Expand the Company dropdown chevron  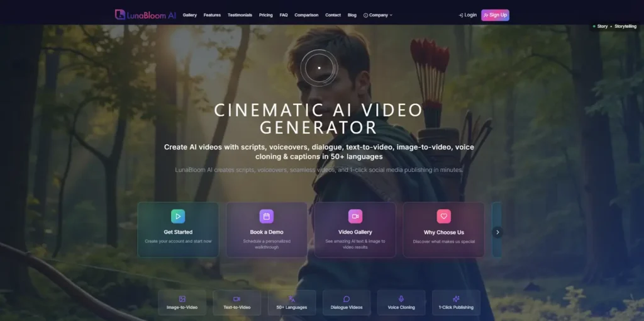[x=391, y=15]
